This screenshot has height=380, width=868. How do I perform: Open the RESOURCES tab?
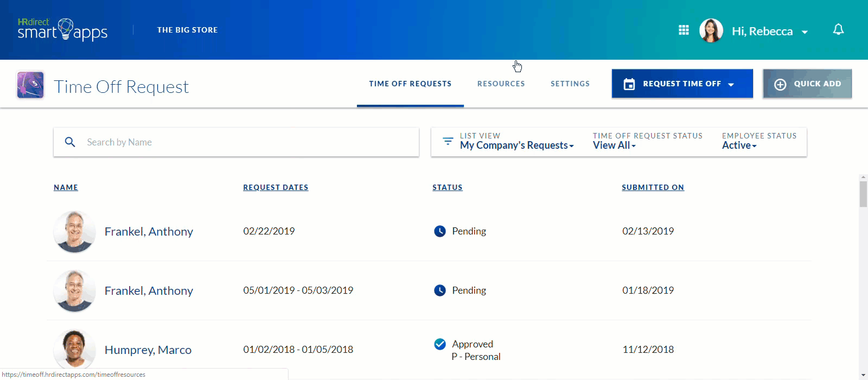point(501,84)
